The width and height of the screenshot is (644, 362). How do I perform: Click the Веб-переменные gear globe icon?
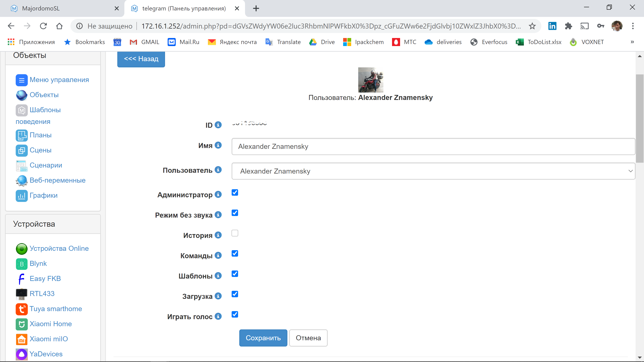coord(22,180)
